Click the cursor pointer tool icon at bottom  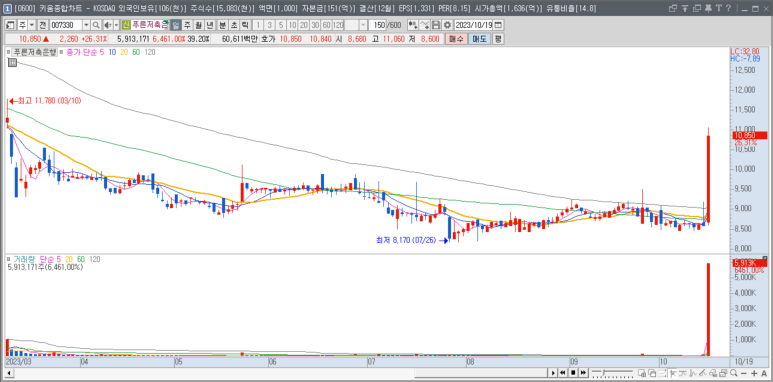click(673, 373)
